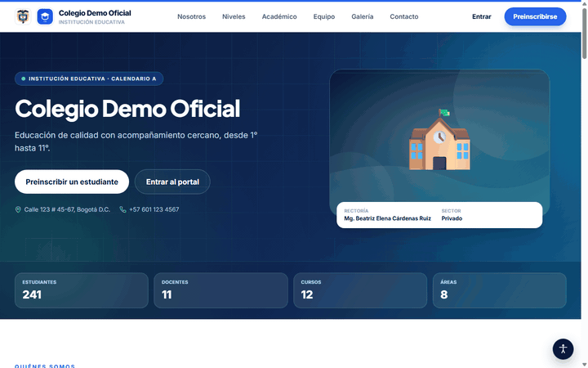Click the map pin address icon
This screenshot has height=368, width=588.
(x=18, y=209)
